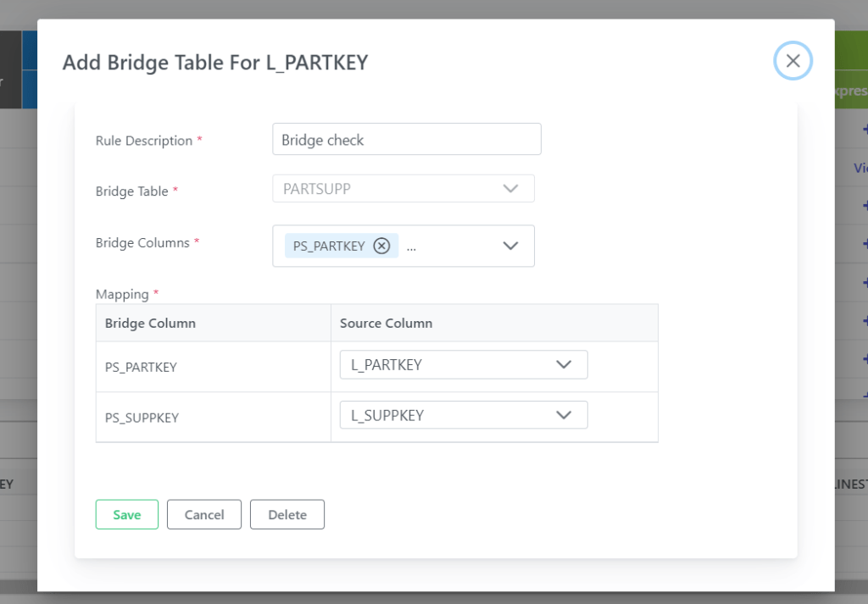Screen dimensions: 868x604
Task: Click the ellipsis inside the Bridge Columns field
Action: coord(410,247)
